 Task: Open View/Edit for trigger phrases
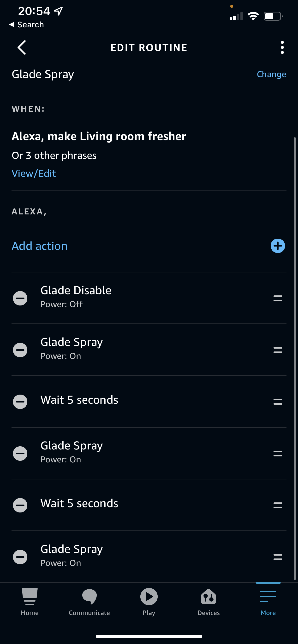[x=34, y=173]
